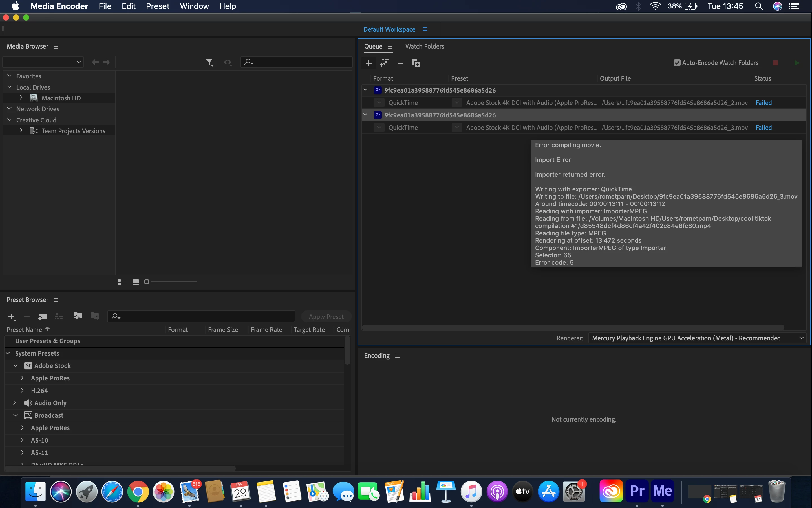Open the Media Browser location dropdown
This screenshot has height=508, width=812.
(x=43, y=62)
